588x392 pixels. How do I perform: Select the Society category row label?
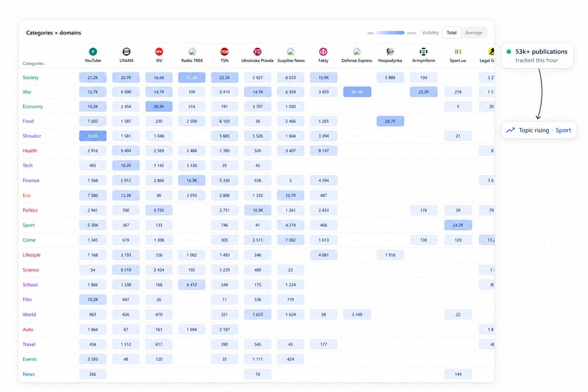[30, 77]
